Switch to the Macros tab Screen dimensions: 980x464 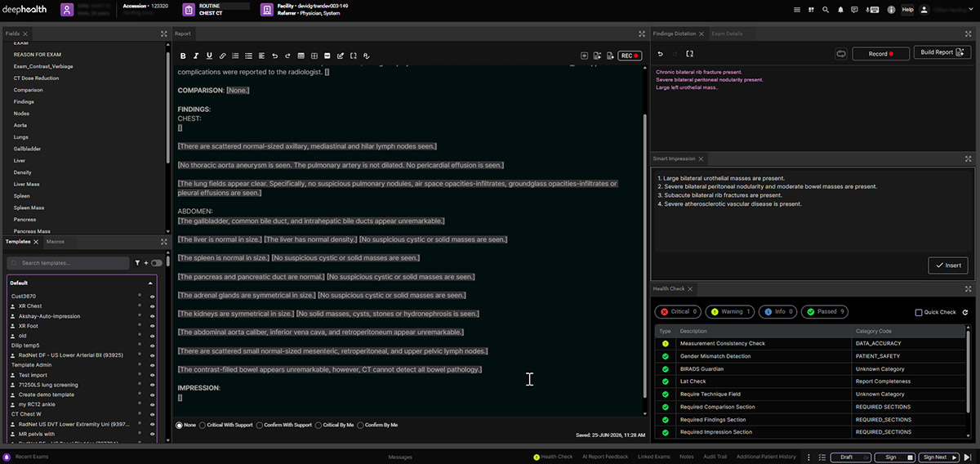point(56,242)
